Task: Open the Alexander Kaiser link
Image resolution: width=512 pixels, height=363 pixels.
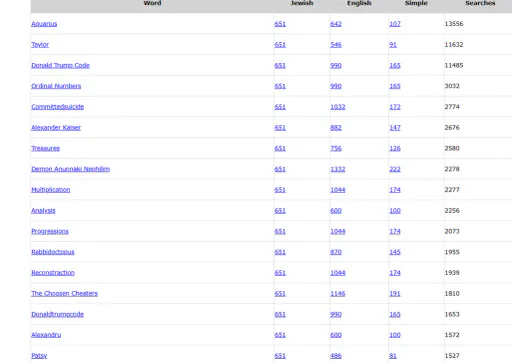Action: coord(56,128)
